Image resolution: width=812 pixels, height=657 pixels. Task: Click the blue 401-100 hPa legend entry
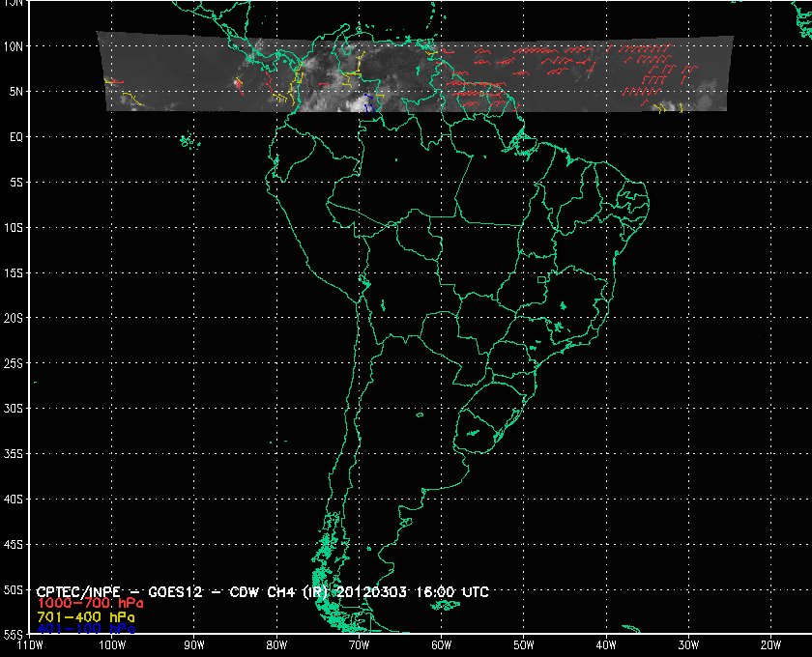pos(86,629)
